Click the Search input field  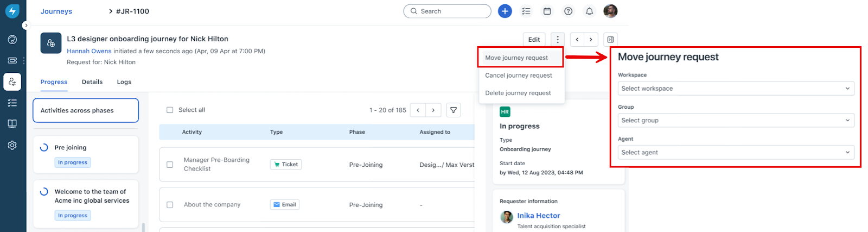tap(447, 11)
